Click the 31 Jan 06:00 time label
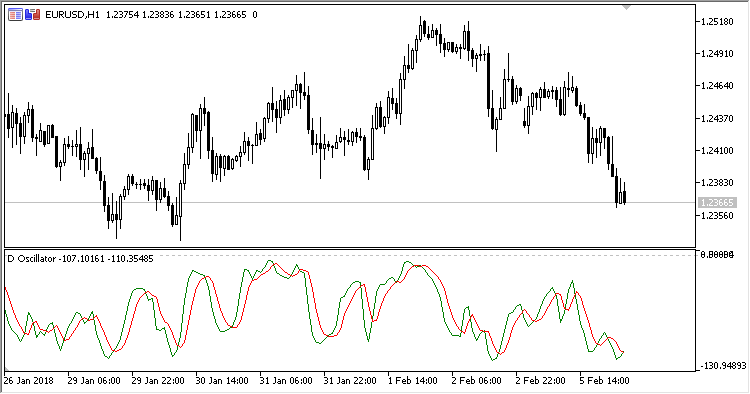 (x=286, y=381)
